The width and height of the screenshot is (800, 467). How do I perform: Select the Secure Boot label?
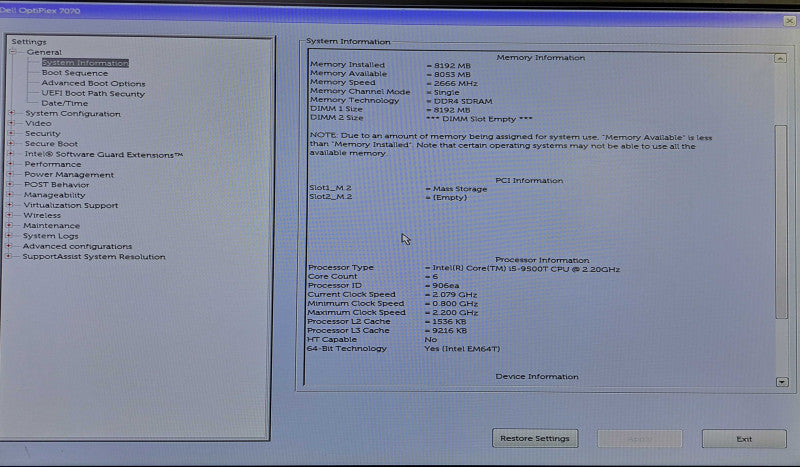pyautogui.click(x=51, y=143)
